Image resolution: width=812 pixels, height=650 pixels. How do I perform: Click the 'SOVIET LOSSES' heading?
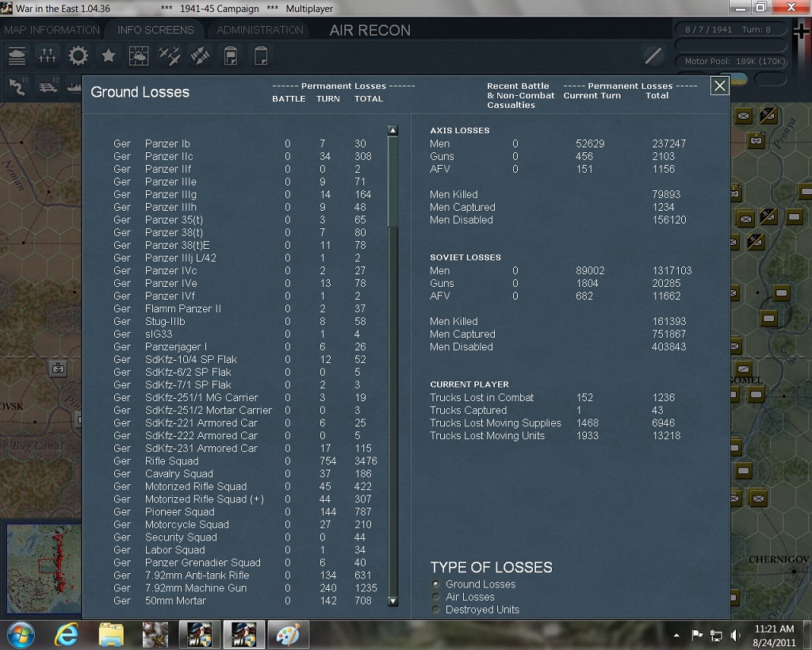tap(465, 257)
